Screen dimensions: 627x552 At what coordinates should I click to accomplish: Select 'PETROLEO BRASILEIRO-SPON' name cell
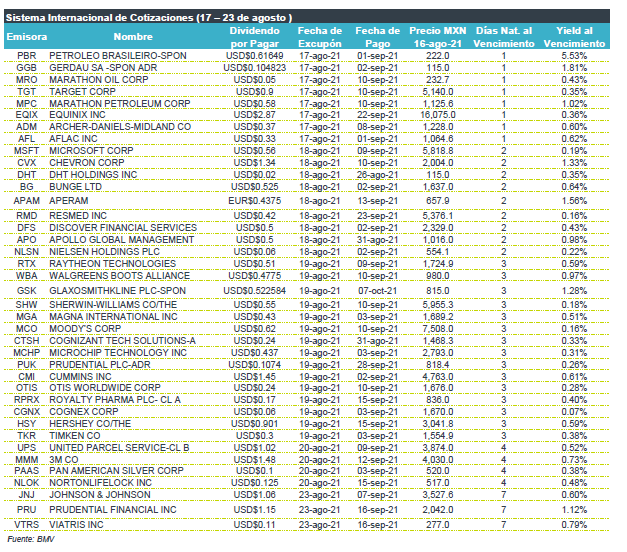click(118, 56)
